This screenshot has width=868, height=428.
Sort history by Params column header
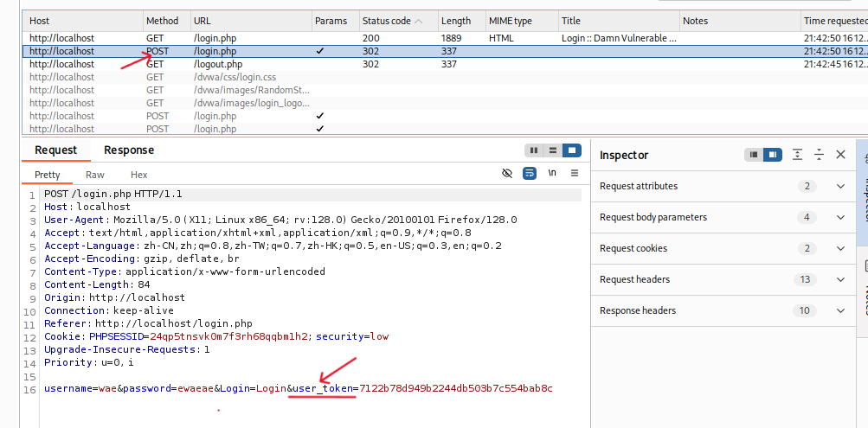336,21
